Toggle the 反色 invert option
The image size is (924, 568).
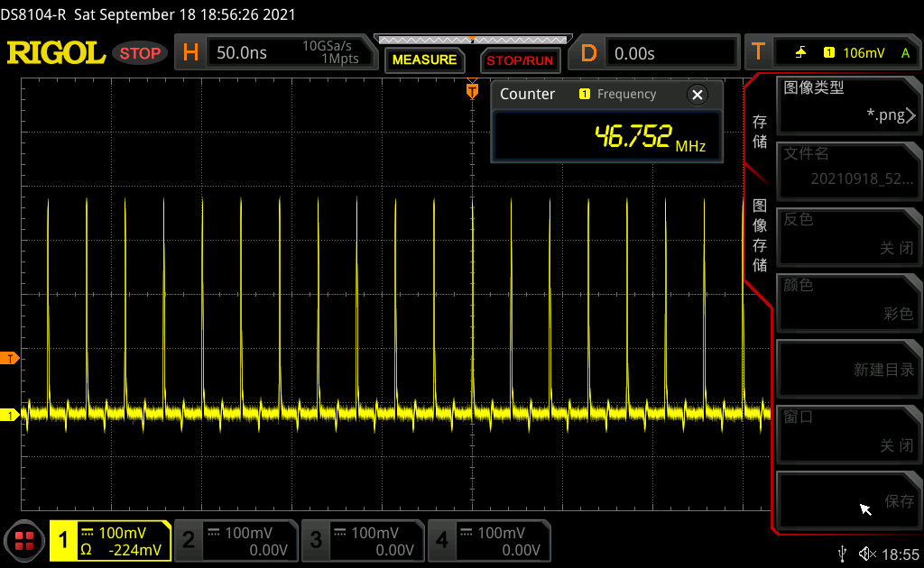[848, 237]
